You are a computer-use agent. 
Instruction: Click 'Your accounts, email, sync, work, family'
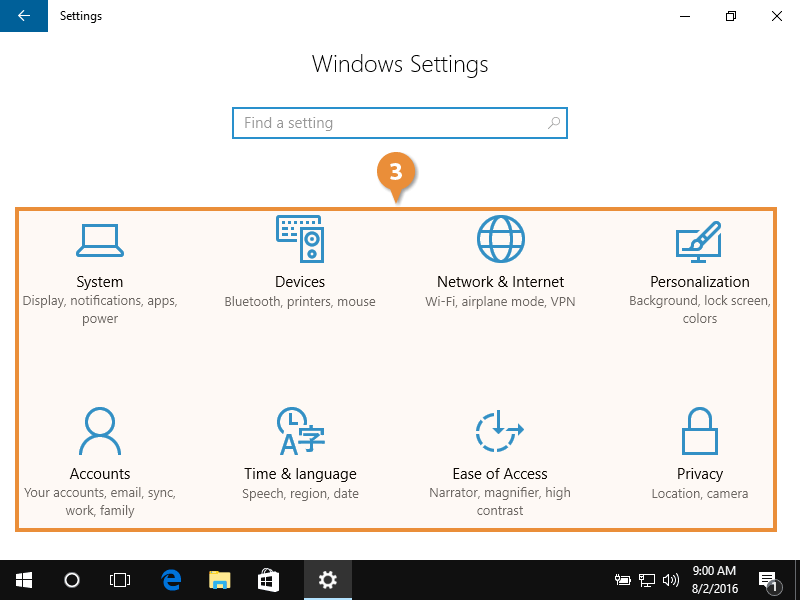coord(100,502)
